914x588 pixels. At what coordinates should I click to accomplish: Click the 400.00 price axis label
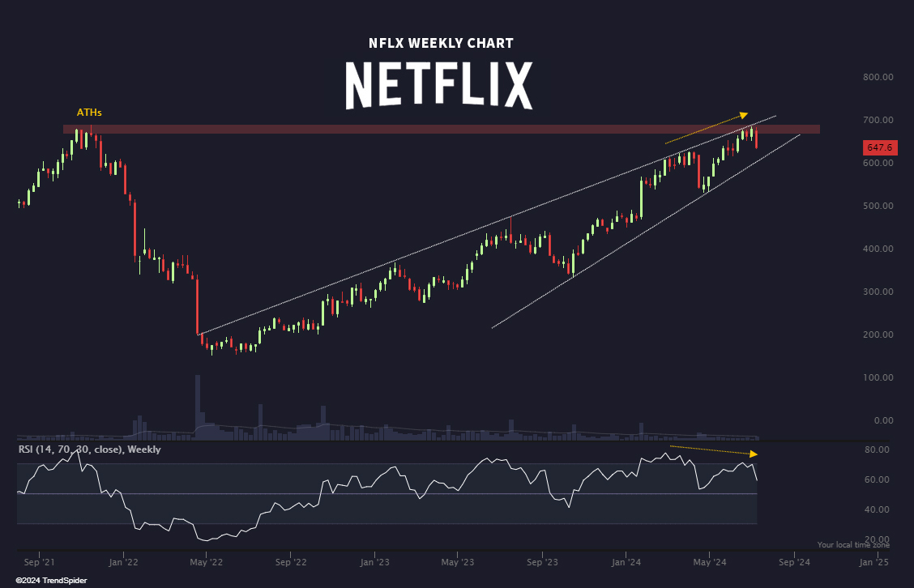click(x=878, y=249)
